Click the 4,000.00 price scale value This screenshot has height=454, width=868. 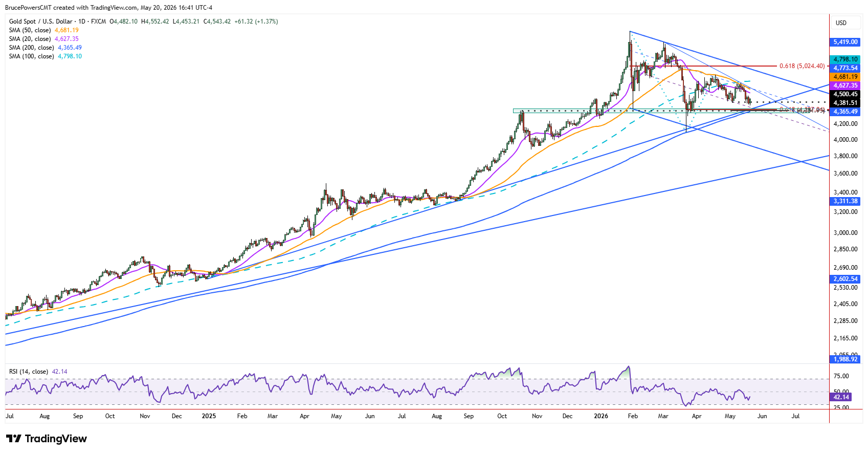click(x=845, y=140)
